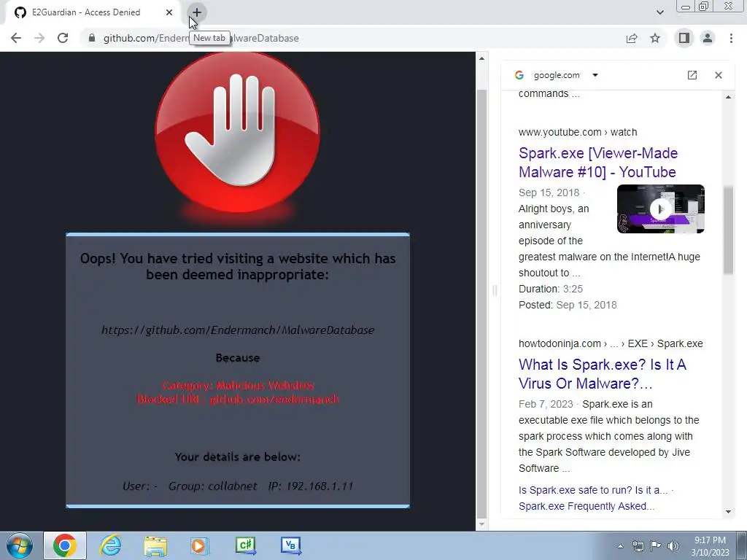The width and height of the screenshot is (747, 560).
Task: Click the forward navigation arrow
Action: click(x=39, y=38)
